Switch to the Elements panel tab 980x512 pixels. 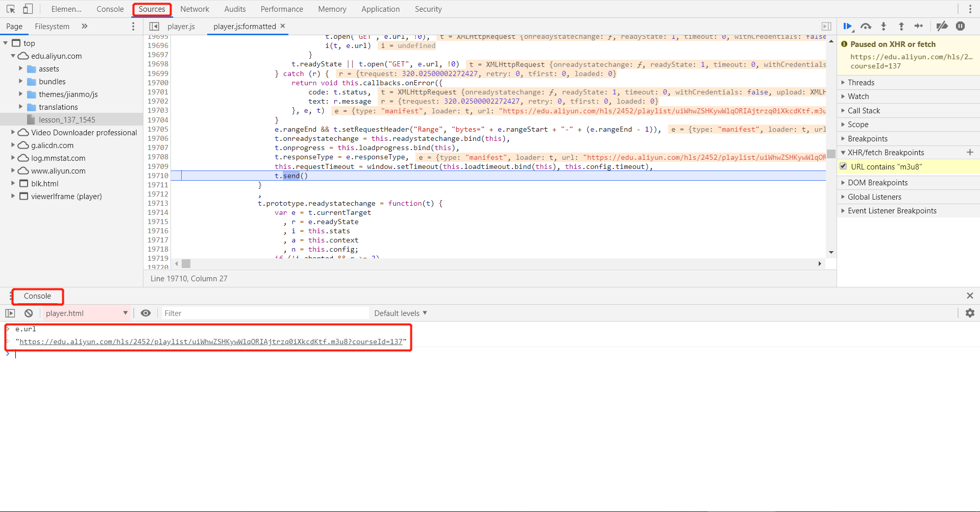click(66, 9)
